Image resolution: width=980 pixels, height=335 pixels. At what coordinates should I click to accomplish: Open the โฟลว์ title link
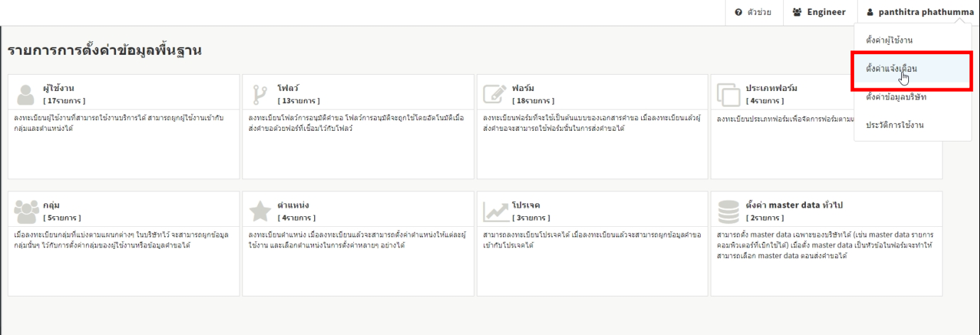(x=288, y=88)
